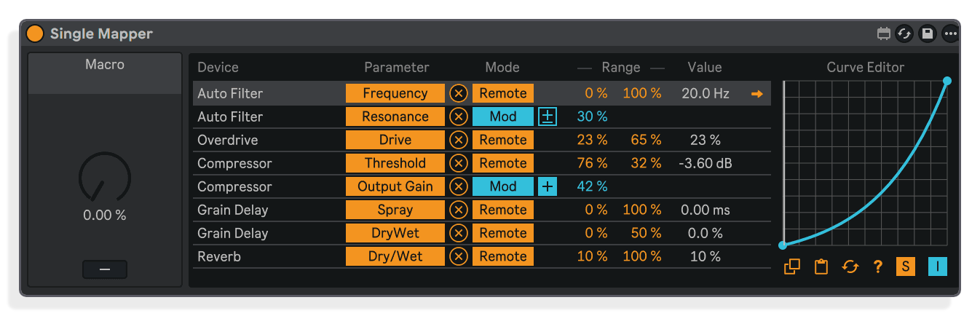The width and height of the screenshot is (980, 316).
Task: Switch Frequency row mode from Remote
Action: point(503,93)
